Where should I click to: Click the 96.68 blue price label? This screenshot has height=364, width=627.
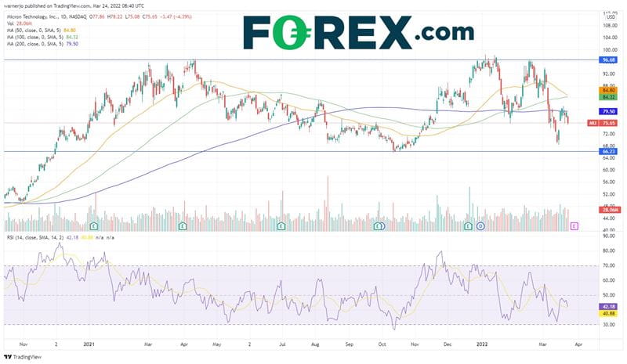(x=608, y=60)
